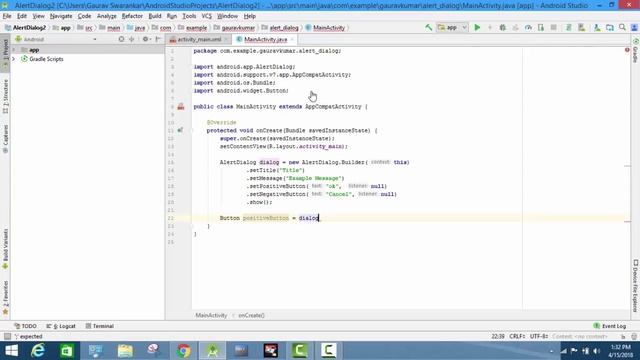This screenshot has width=640, height=360.
Task: Click the CRLF line separator in status bar
Action: coord(517,336)
